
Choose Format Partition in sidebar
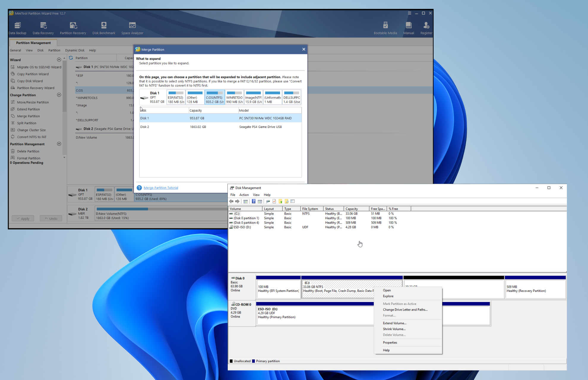(x=26, y=158)
